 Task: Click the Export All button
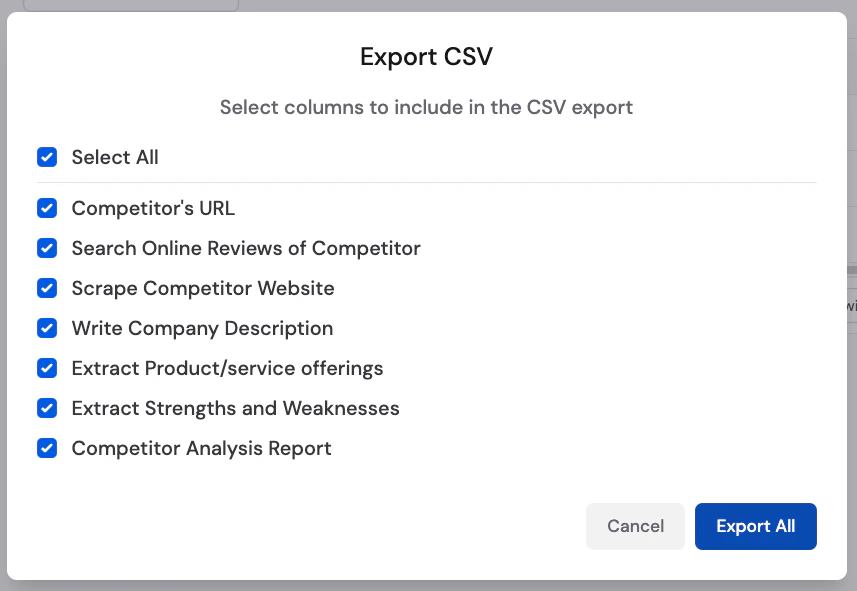755,526
